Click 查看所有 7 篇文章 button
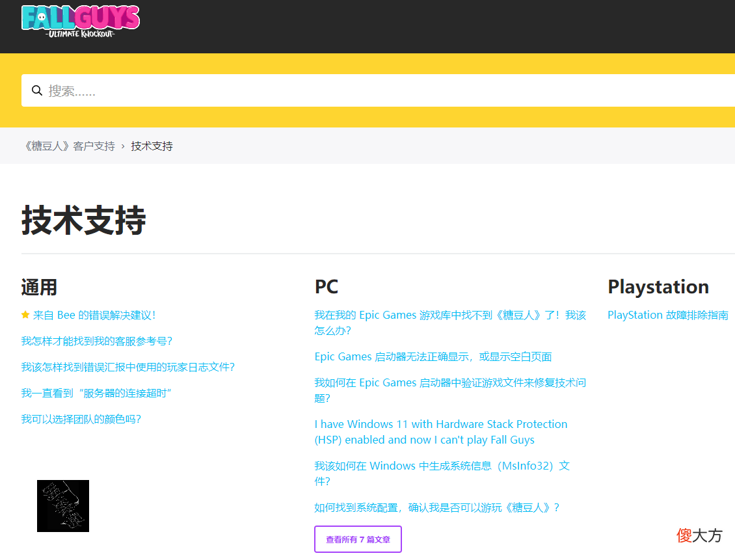 click(358, 539)
